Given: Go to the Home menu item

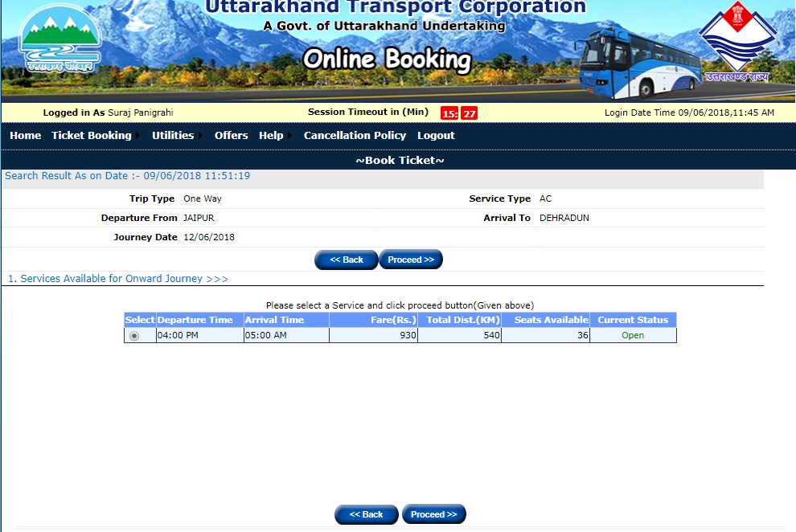Looking at the screenshot, I should click(26, 135).
